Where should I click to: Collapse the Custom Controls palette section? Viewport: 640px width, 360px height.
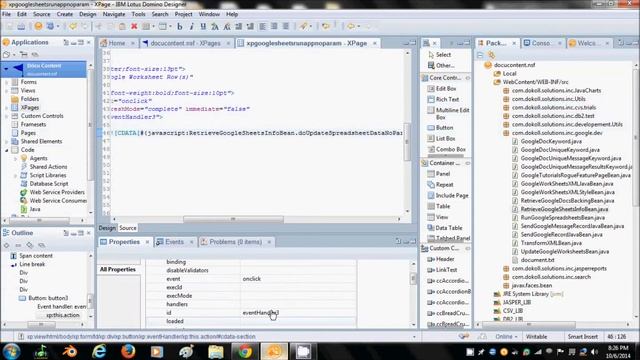tap(468, 248)
